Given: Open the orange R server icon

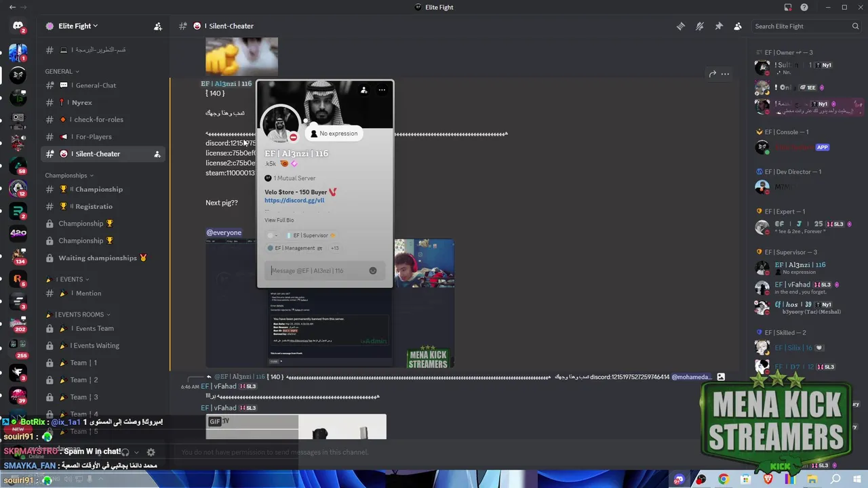Looking at the screenshot, I should click(x=18, y=278).
